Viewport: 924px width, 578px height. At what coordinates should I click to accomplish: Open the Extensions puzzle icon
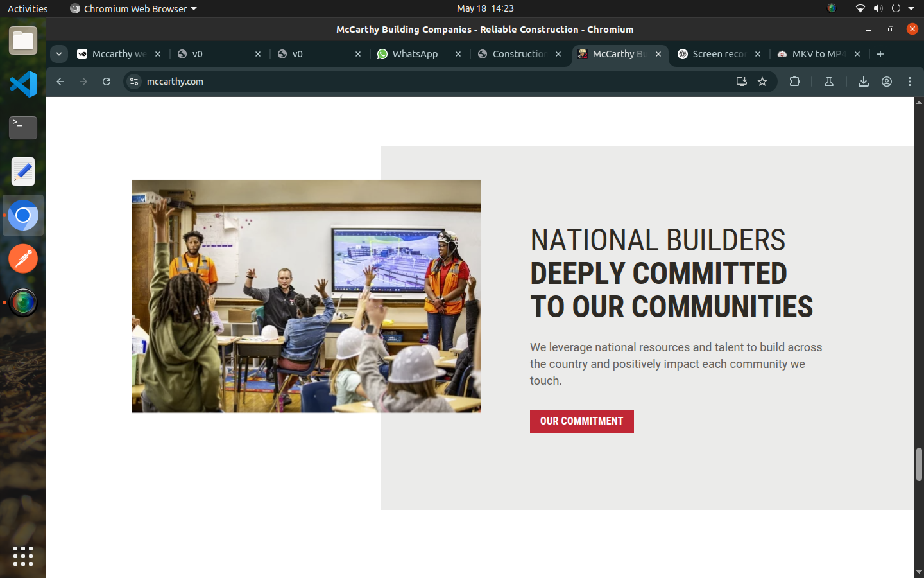click(x=794, y=82)
